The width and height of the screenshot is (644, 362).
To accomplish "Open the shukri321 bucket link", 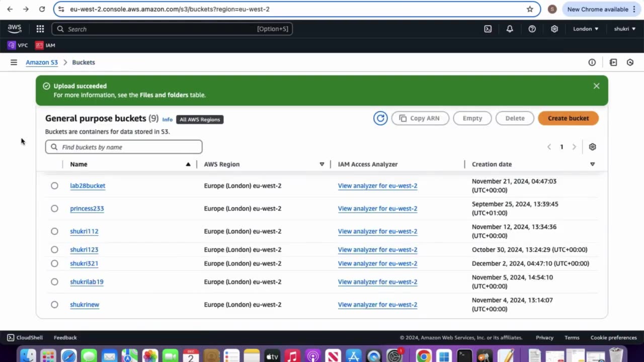I will [84, 263].
